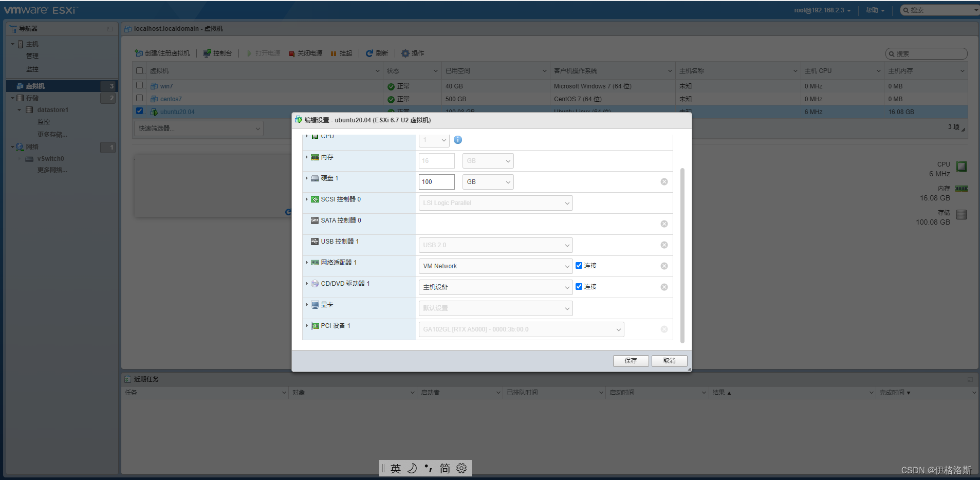
Task: Refresh the virtual machine list
Action: [x=377, y=53]
